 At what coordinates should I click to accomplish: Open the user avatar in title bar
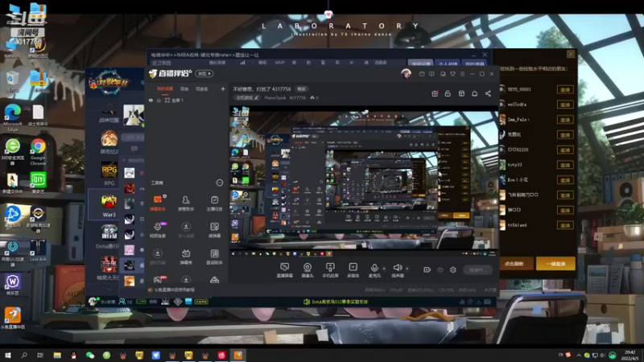(406, 73)
